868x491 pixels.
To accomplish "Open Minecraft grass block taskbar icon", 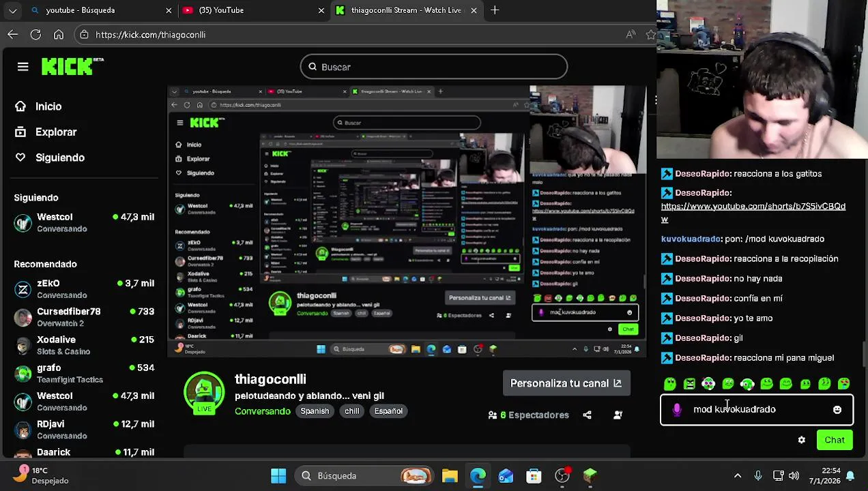I will tap(590, 475).
